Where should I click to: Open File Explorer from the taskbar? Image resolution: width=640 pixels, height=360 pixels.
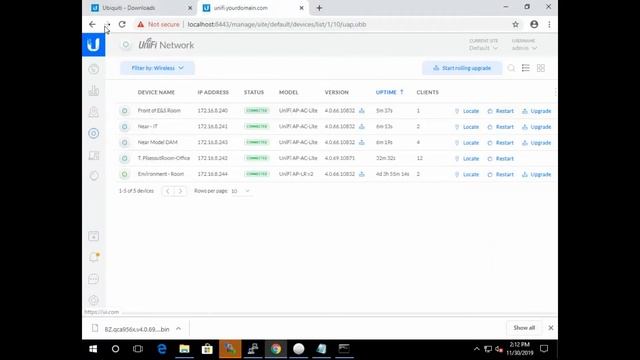tap(184, 349)
